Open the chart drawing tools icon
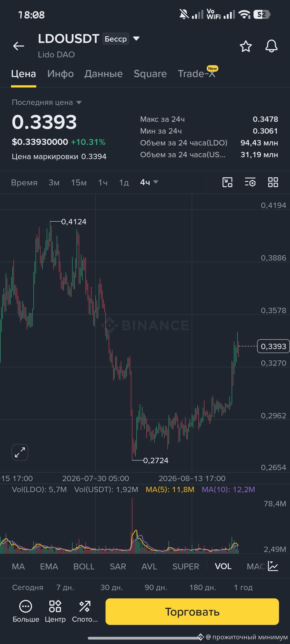Viewport: 290px width, 644px height. click(227, 182)
